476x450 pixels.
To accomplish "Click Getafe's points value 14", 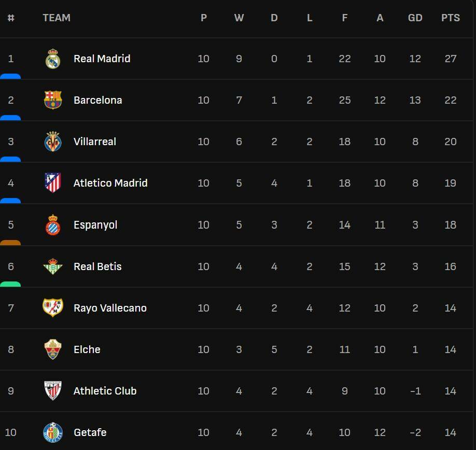I will pyautogui.click(x=450, y=432).
